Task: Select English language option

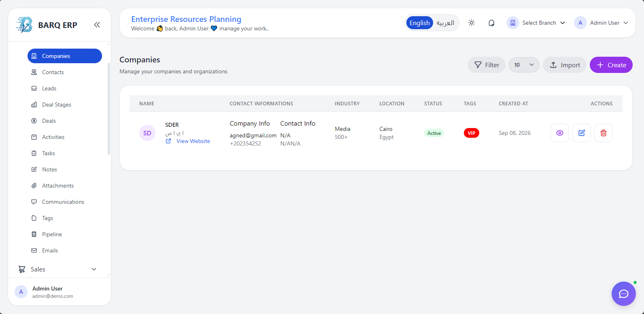Action: (420, 23)
